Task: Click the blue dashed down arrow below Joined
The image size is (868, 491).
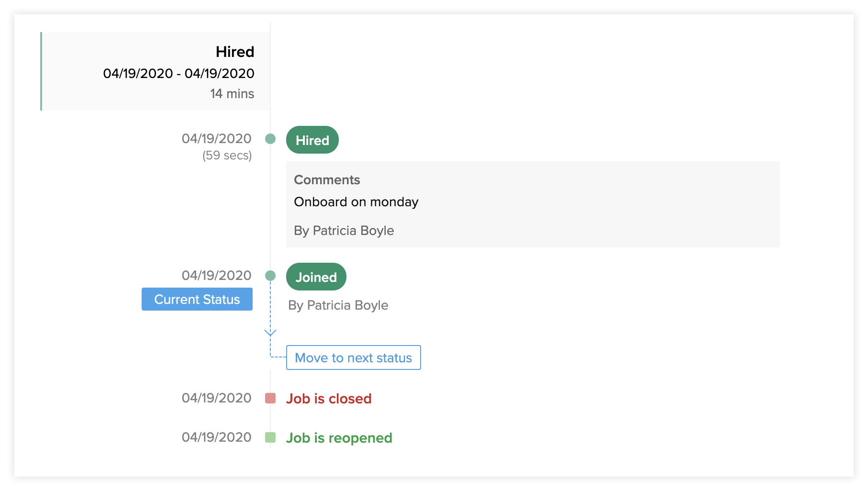Action: click(270, 332)
